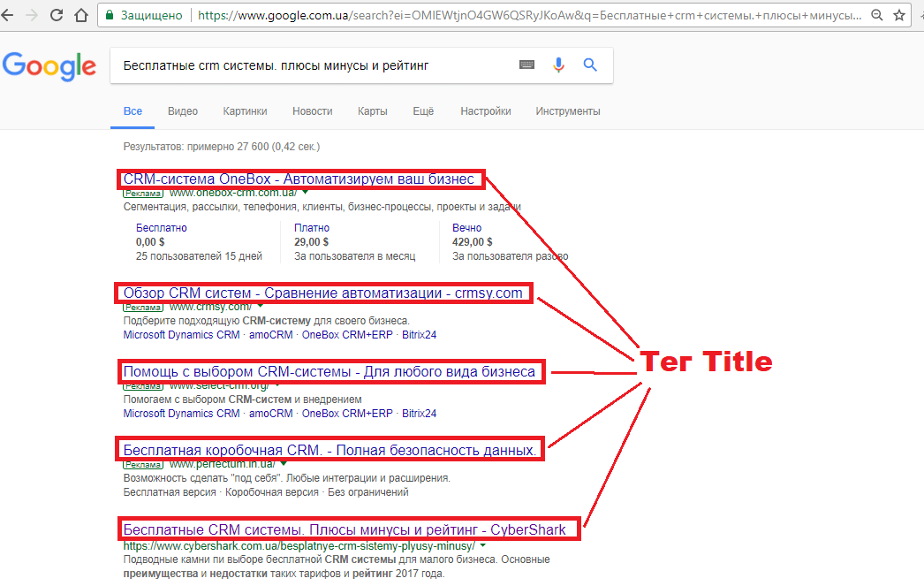
Task: Expand arrow next to cybershark.com.ua URL
Action: click(482, 545)
